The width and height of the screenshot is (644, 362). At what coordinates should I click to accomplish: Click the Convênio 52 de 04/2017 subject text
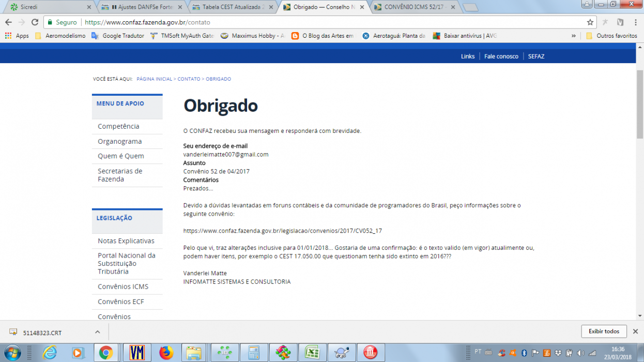point(217,171)
